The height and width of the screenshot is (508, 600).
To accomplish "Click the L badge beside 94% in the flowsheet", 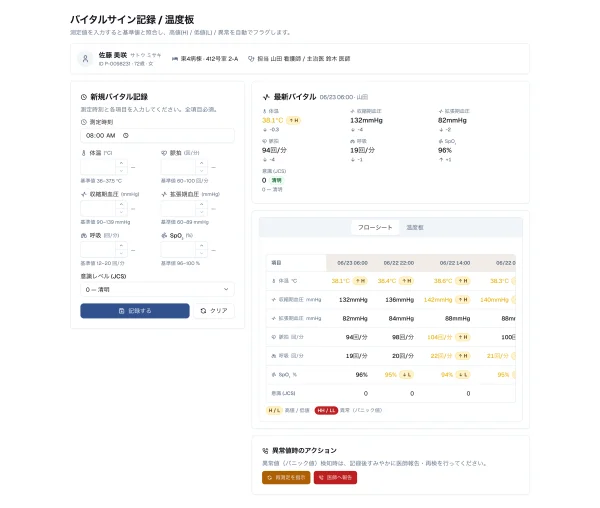I will (463, 375).
